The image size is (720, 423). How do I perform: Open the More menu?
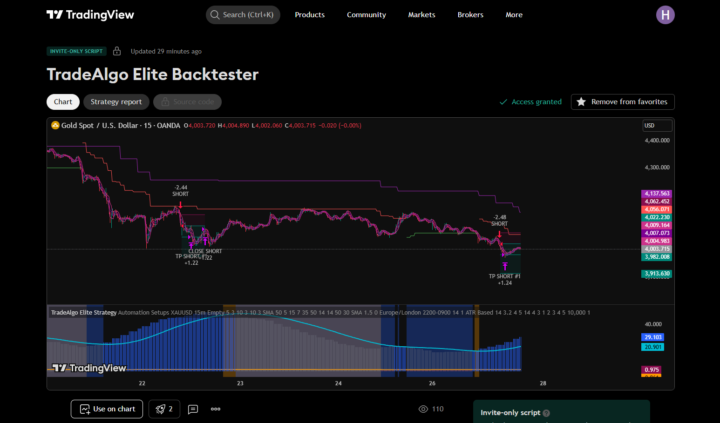[514, 15]
